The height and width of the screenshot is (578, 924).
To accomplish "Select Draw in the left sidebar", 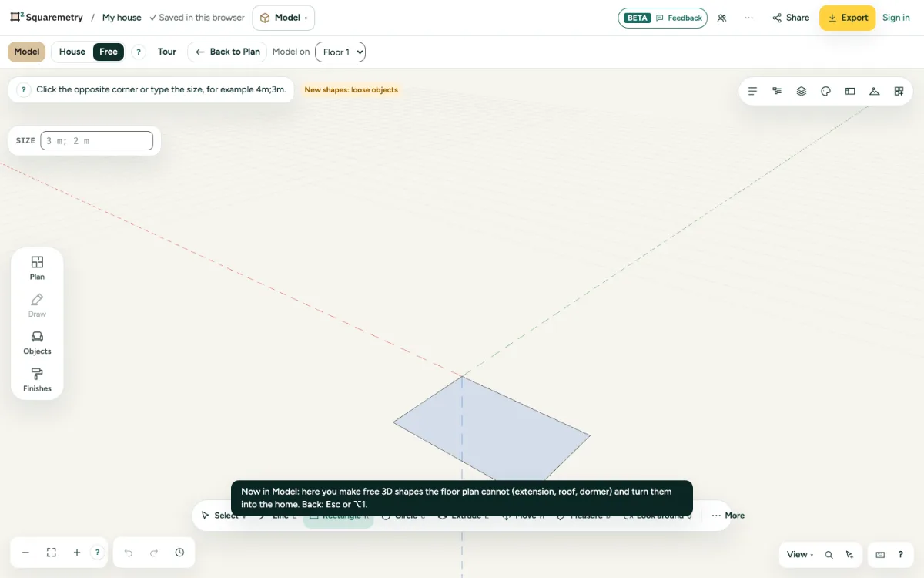I will tap(37, 305).
